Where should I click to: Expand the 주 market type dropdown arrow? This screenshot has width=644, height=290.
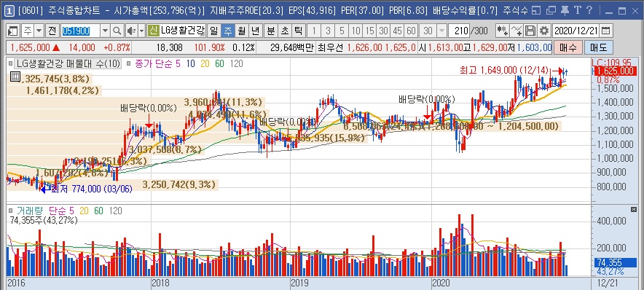pyautogui.click(x=39, y=31)
